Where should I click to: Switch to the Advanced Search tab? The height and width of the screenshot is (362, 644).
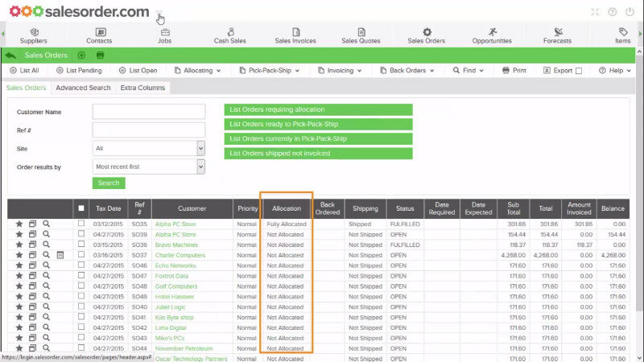(x=83, y=88)
